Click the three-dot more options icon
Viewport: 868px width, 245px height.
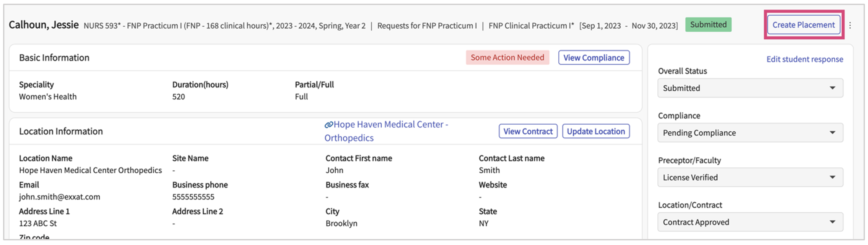850,25
